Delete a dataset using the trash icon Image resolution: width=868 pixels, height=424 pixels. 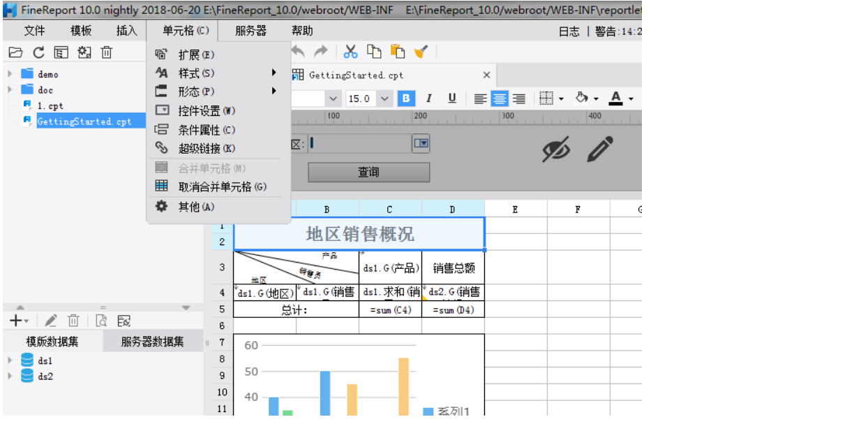(x=73, y=321)
